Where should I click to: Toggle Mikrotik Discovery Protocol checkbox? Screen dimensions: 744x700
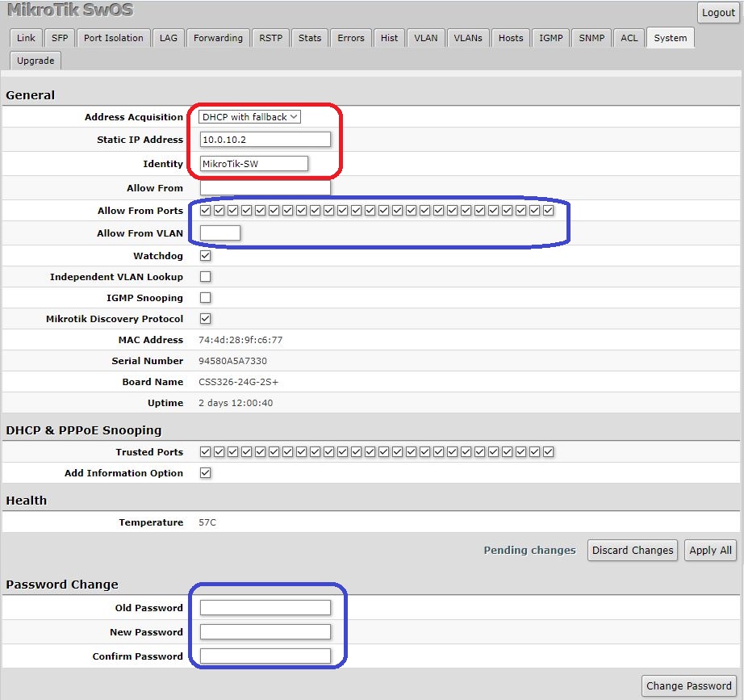click(205, 319)
